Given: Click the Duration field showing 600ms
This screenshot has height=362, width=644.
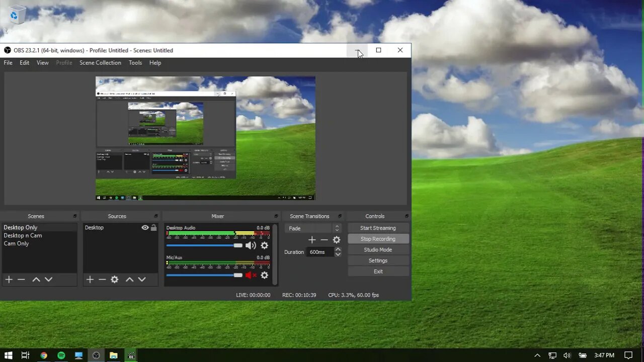Looking at the screenshot, I should [x=320, y=252].
